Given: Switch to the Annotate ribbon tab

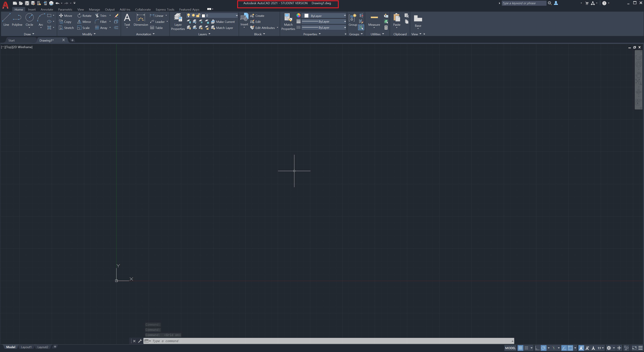Looking at the screenshot, I should (x=47, y=10).
